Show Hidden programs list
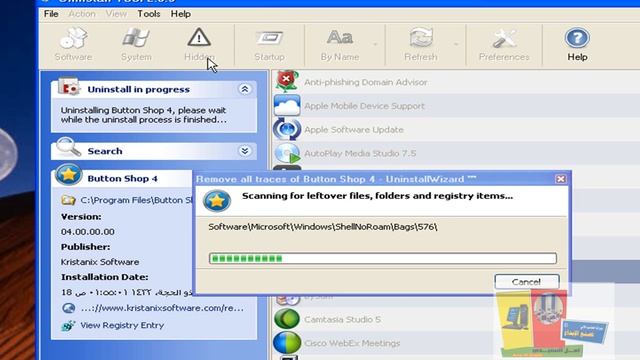This screenshot has width=640, height=360. (x=199, y=44)
